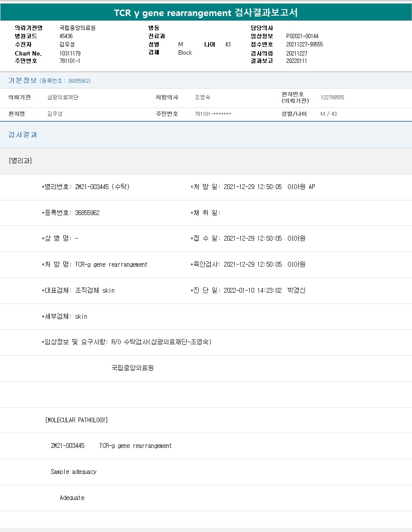The image size is (412, 532).
Task: Click the [병리과] department heading
Action: pyautogui.click(x=20, y=160)
